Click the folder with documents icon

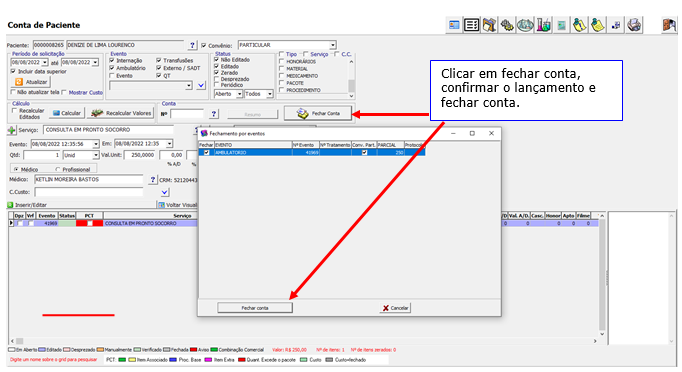(x=489, y=25)
